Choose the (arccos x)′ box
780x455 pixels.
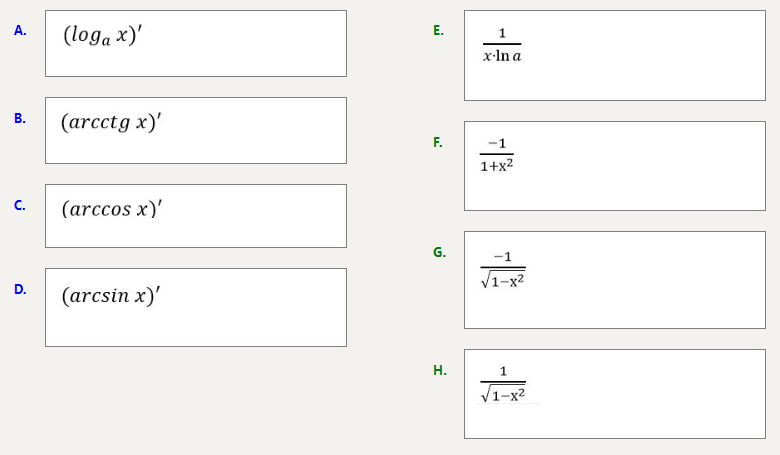(196, 216)
